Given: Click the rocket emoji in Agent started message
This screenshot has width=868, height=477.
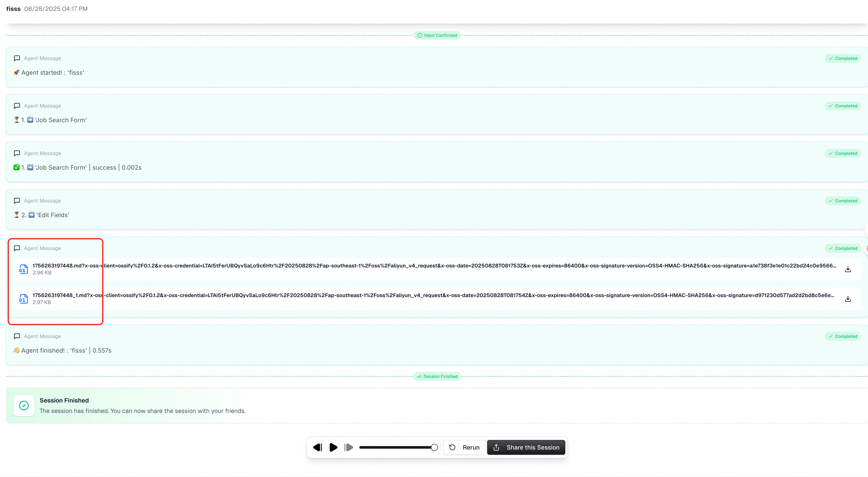Looking at the screenshot, I should pyautogui.click(x=17, y=73).
